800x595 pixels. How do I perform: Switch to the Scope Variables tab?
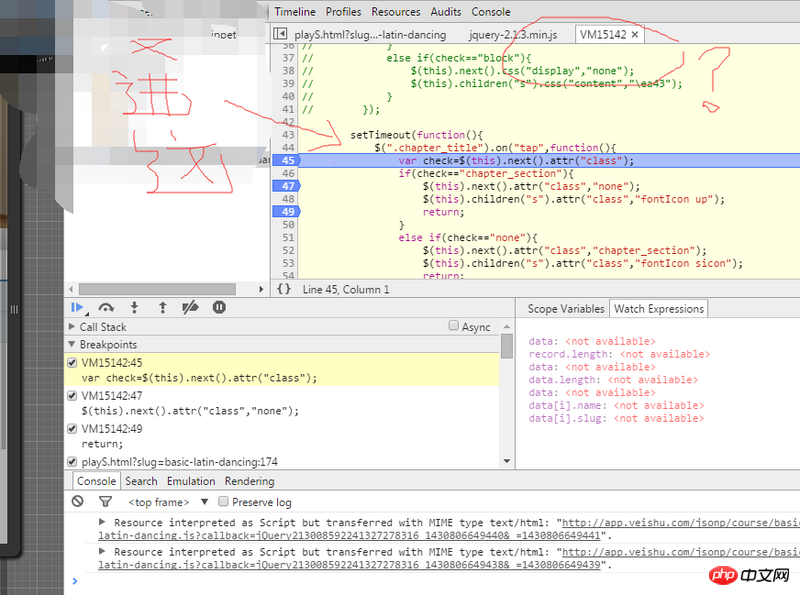[x=566, y=309]
